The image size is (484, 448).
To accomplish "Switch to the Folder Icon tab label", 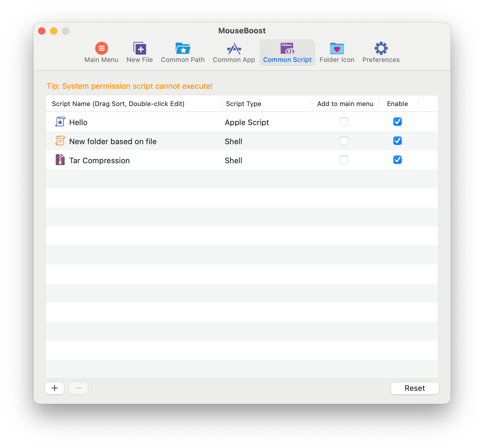I will (x=337, y=60).
